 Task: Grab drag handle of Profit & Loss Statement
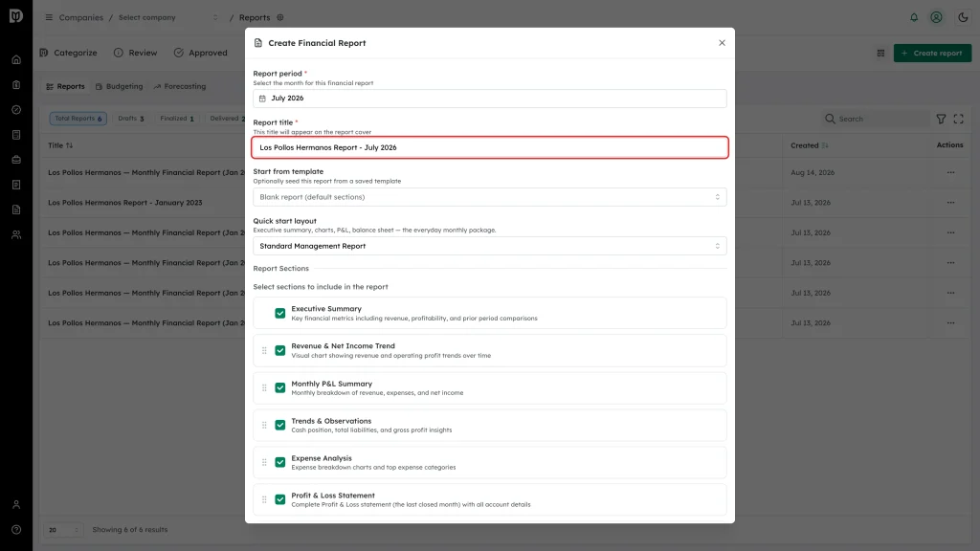tap(264, 499)
